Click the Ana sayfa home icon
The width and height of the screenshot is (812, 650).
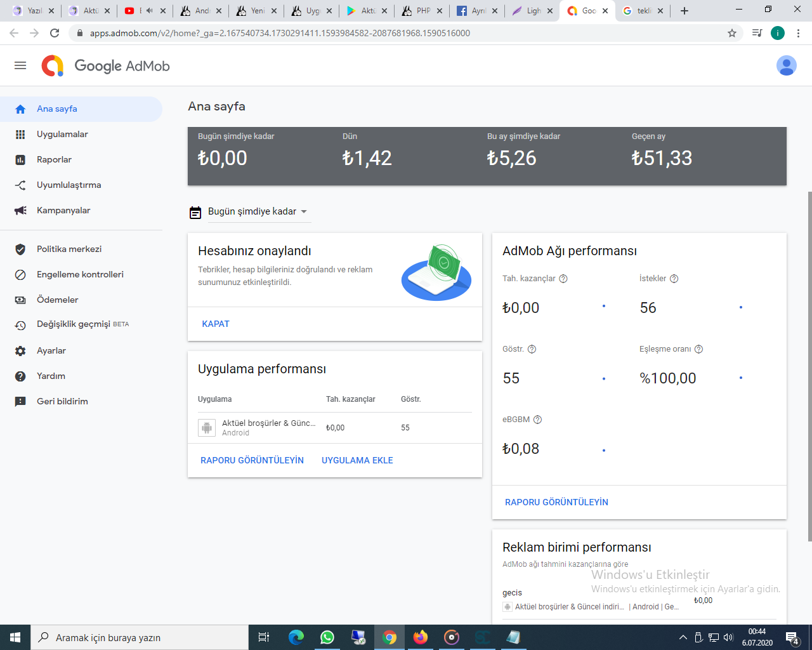tap(20, 109)
